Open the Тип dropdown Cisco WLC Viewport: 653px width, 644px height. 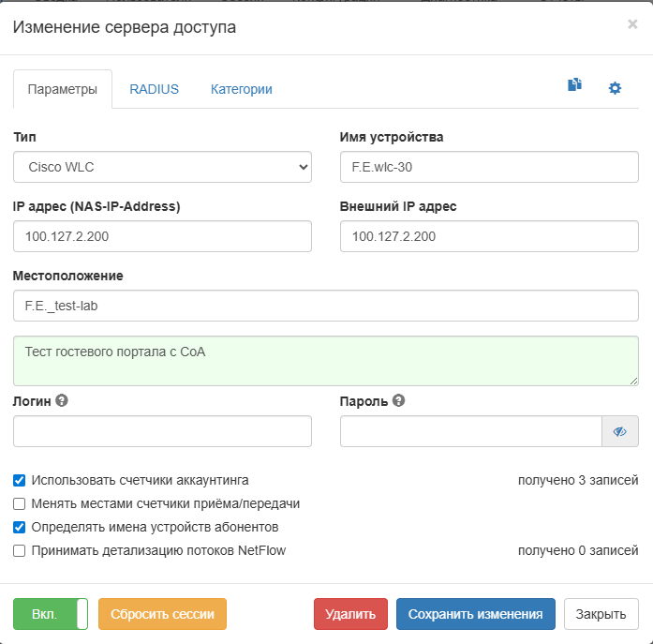click(162, 168)
